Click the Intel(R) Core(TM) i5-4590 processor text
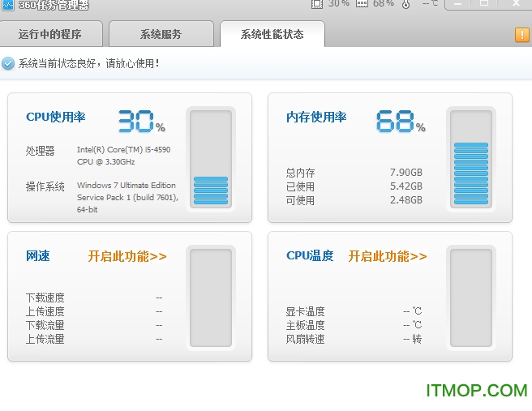This screenshot has height=411, width=532. pos(123,156)
